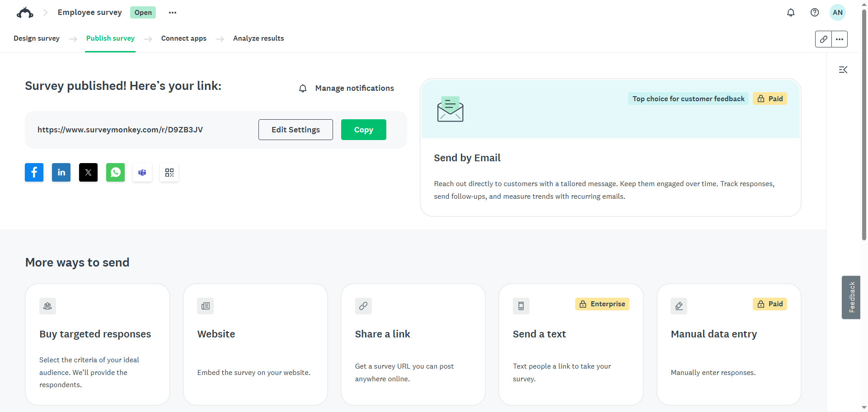Click the Website embed icon
Screen dimensions: 868x412
click(206, 306)
